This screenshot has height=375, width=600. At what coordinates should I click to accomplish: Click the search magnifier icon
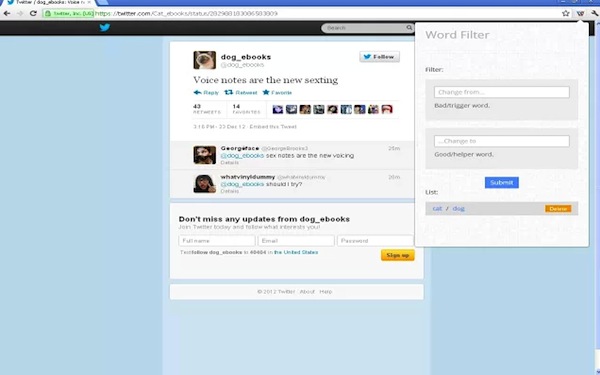409,28
